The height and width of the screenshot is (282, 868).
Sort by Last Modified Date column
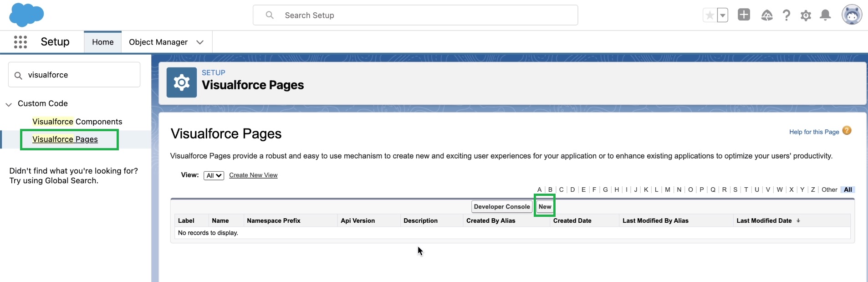[x=764, y=220]
